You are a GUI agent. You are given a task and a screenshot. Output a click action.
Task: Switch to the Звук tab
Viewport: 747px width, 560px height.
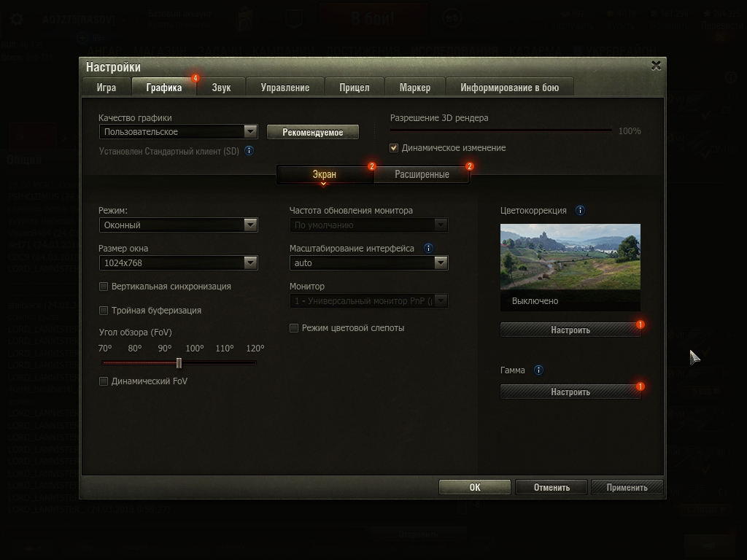tap(221, 87)
